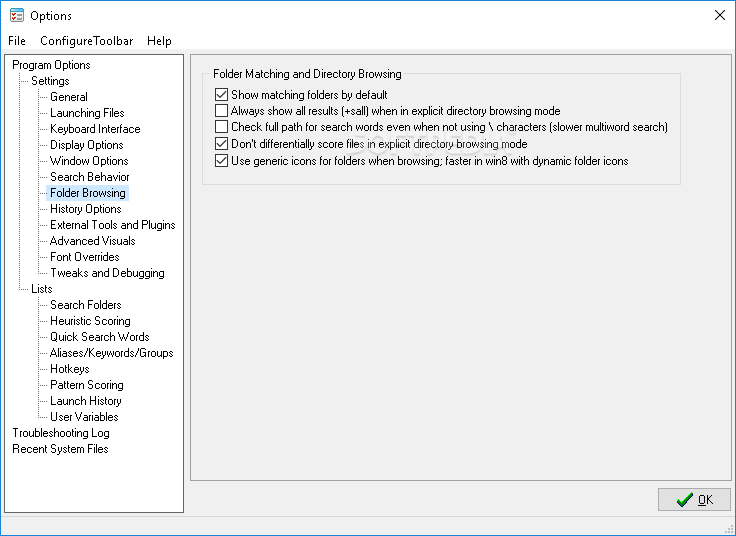Open Font Overrides page
Viewport: 736px width, 536px height.
pyautogui.click(x=85, y=257)
